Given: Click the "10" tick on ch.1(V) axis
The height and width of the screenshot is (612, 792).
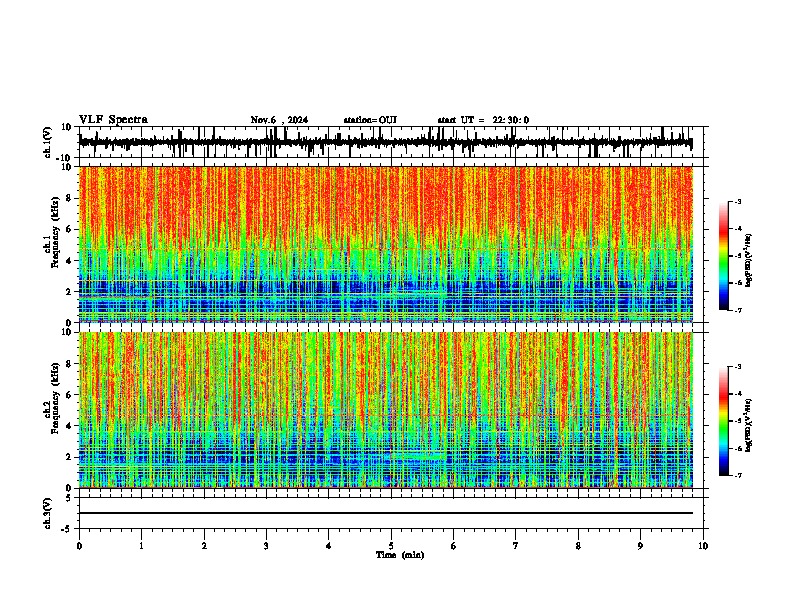Looking at the screenshot, I should pyautogui.click(x=67, y=127).
